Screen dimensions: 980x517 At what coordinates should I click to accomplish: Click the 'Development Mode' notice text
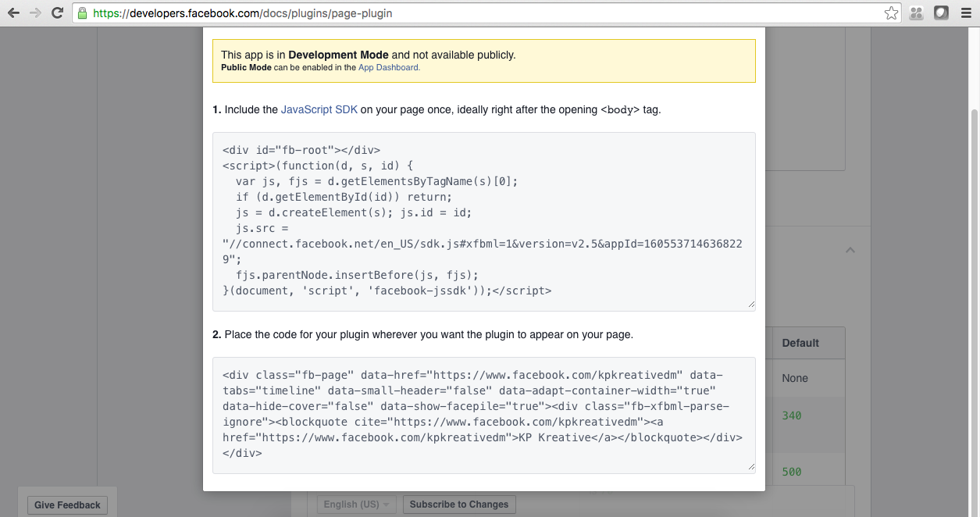point(338,55)
